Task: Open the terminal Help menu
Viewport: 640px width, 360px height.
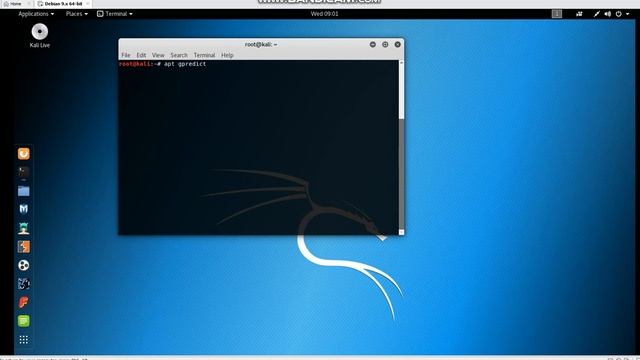Action: (227, 55)
